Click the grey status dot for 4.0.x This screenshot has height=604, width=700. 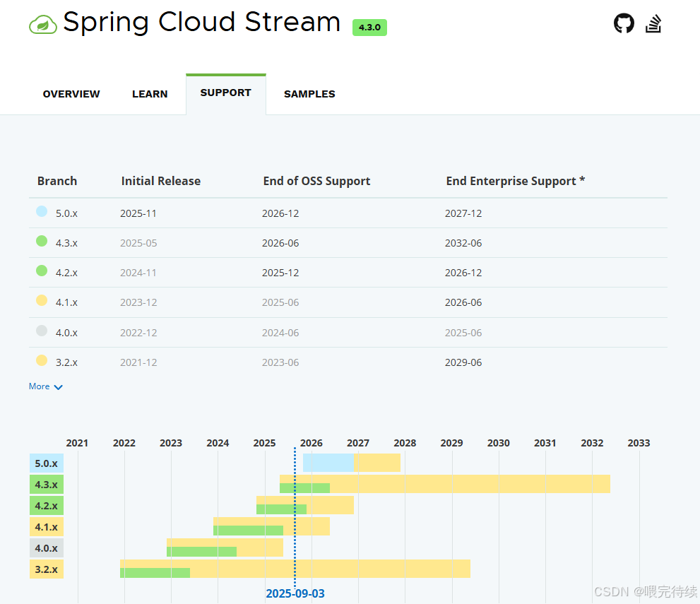(x=42, y=331)
